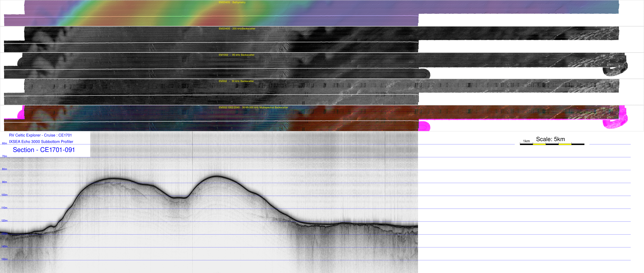Click the Section - CE1701-091 title

[44, 150]
